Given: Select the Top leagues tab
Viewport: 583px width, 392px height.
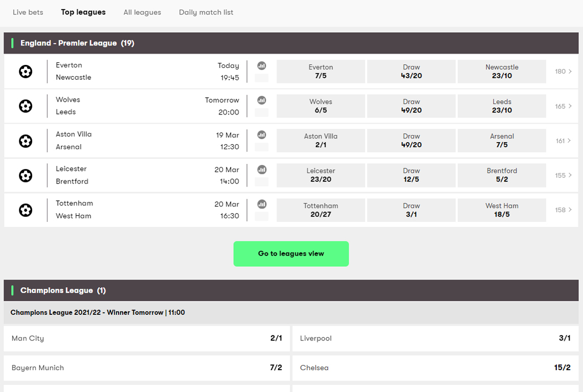Looking at the screenshot, I should (x=83, y=12).
